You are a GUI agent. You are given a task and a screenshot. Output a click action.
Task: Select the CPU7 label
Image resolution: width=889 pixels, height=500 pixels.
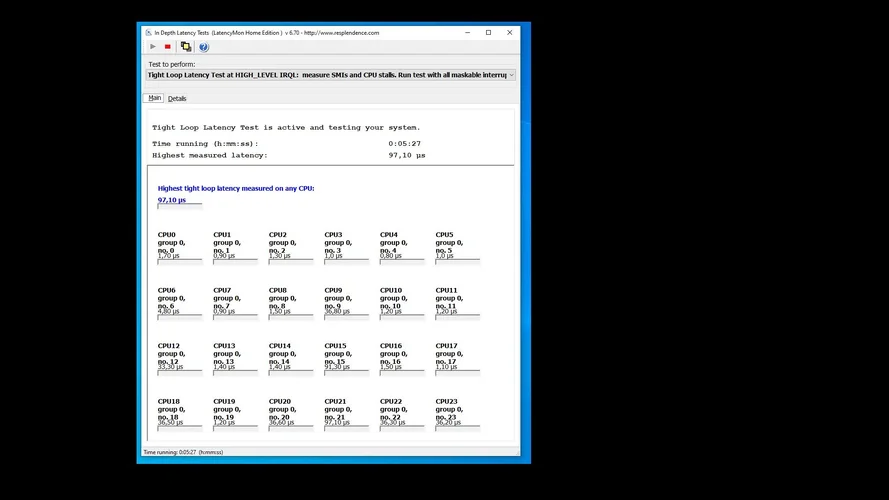[222, 290]
